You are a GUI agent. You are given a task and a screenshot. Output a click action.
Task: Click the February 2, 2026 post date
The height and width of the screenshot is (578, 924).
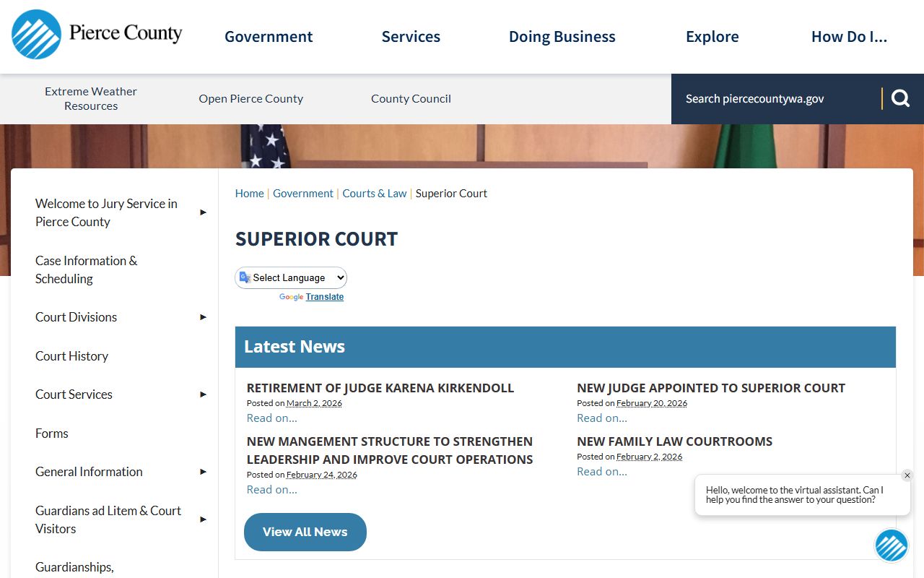pyautogui.click(x=649, y=457)
